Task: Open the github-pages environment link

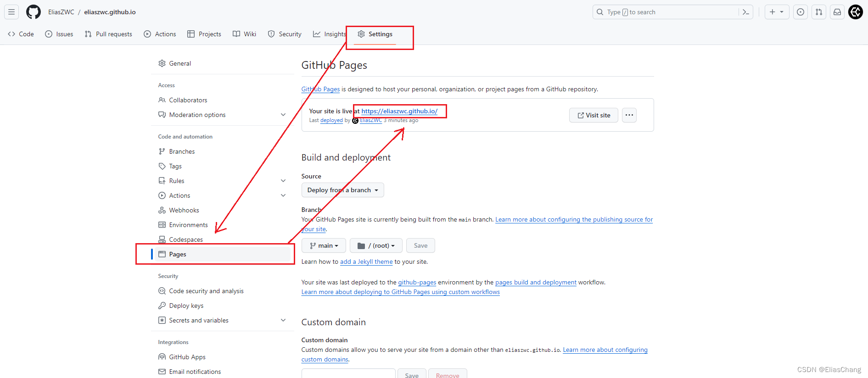Action: click(x=417, y=282)
